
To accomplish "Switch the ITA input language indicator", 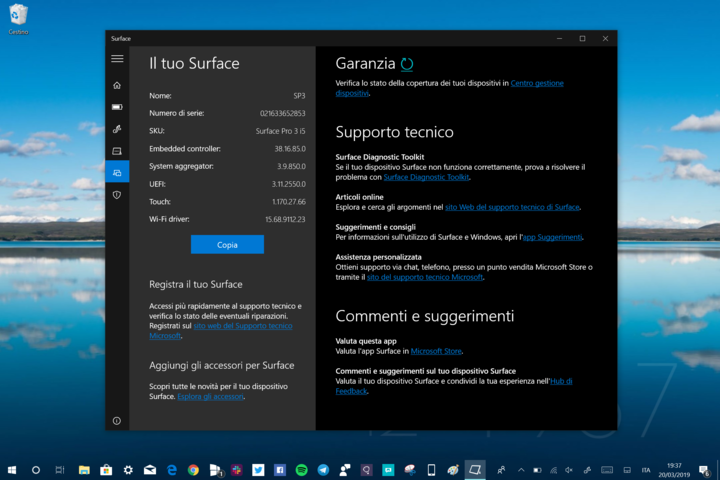I will 646,470.
